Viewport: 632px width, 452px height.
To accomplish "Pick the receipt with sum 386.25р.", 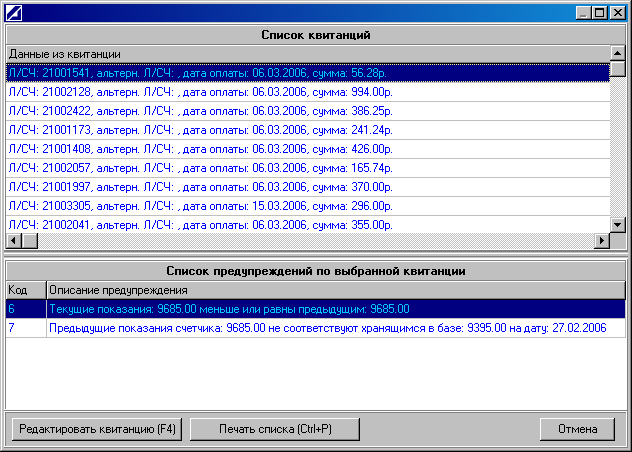I will 200,110.
